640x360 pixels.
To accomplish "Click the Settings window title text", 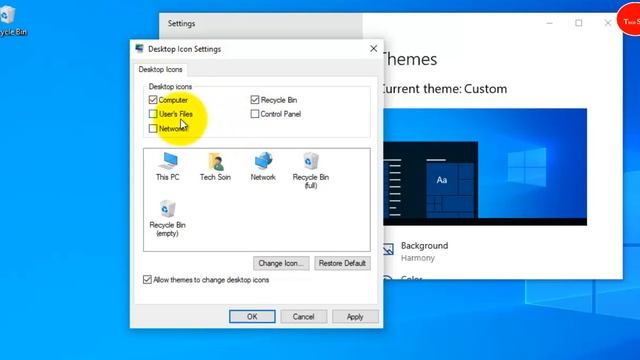I will click(181, 24).
